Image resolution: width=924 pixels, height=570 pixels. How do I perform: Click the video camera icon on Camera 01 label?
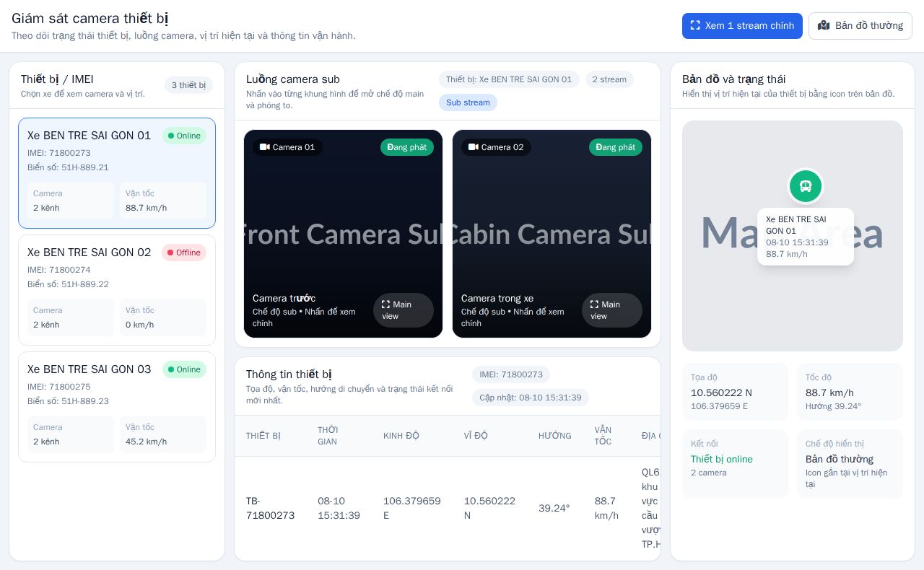pyautogui.click(x=265, y=147)
